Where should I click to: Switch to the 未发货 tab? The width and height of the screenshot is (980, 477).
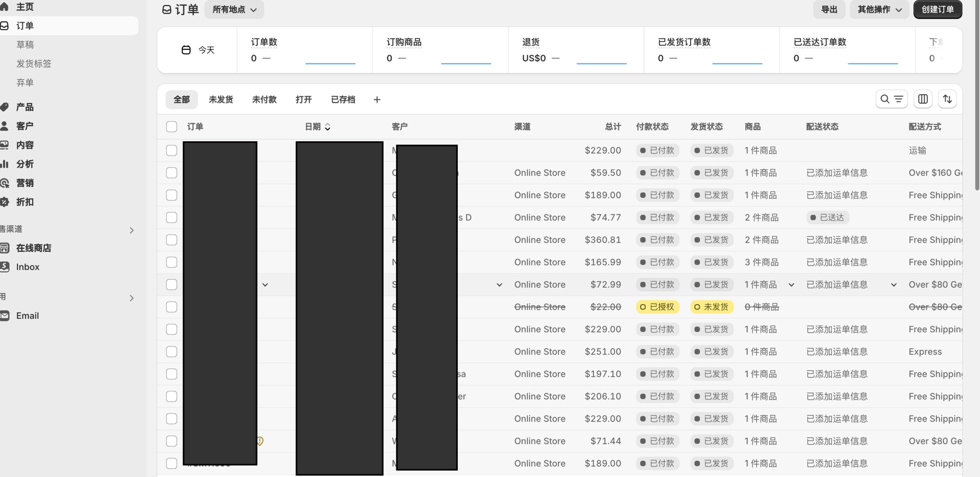click(x=220, y=100)
